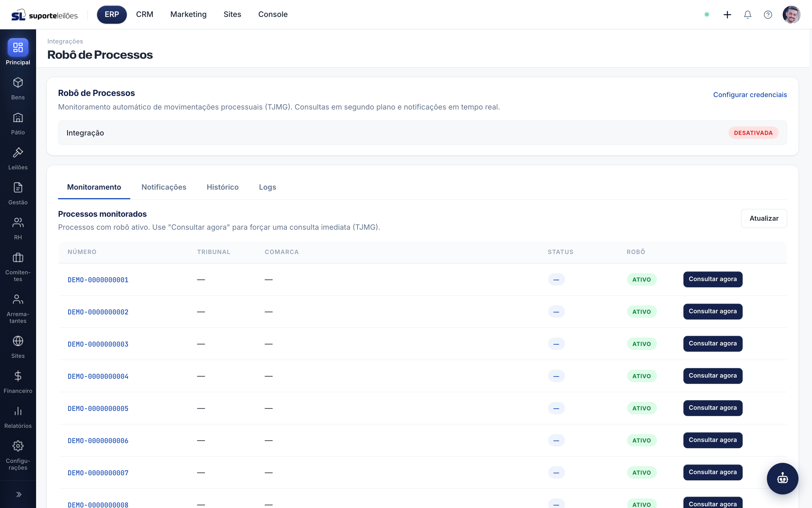
Task: Switch to the Histórico tab
Action: [222, 187]
